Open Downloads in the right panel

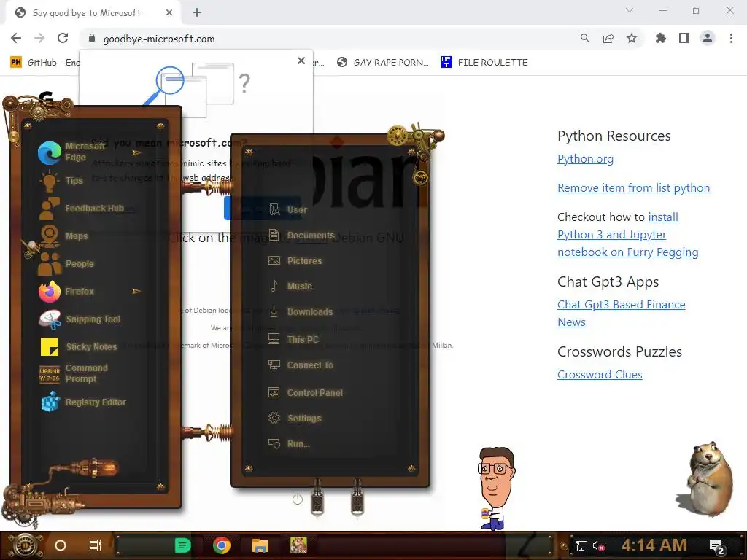tap(301, 312)
